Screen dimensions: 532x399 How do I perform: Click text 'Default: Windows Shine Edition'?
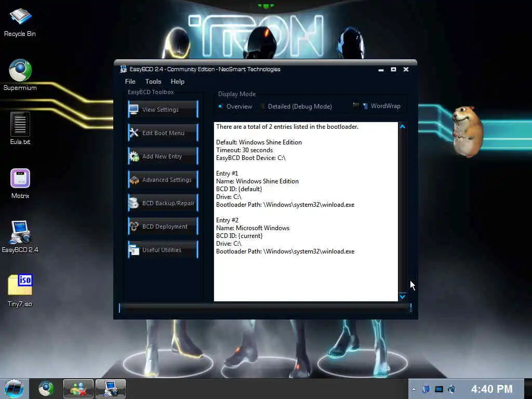259,142
